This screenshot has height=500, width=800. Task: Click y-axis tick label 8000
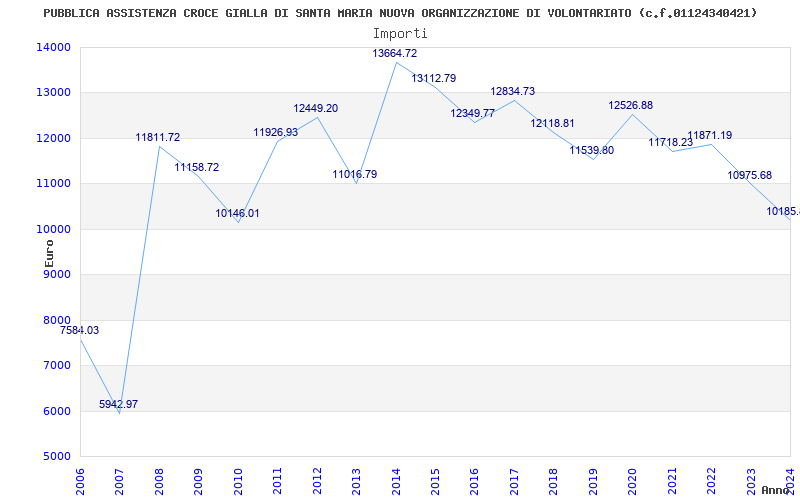click(57, 320)
